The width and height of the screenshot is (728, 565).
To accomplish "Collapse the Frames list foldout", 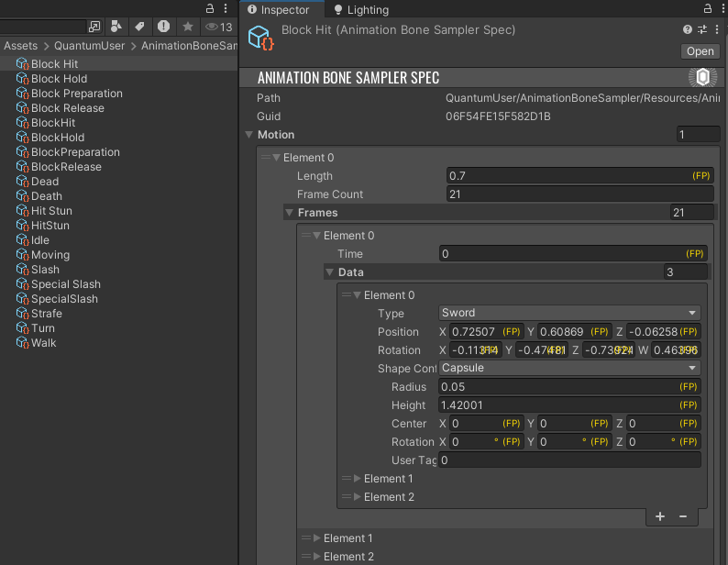I will click(x=290, y=213).
